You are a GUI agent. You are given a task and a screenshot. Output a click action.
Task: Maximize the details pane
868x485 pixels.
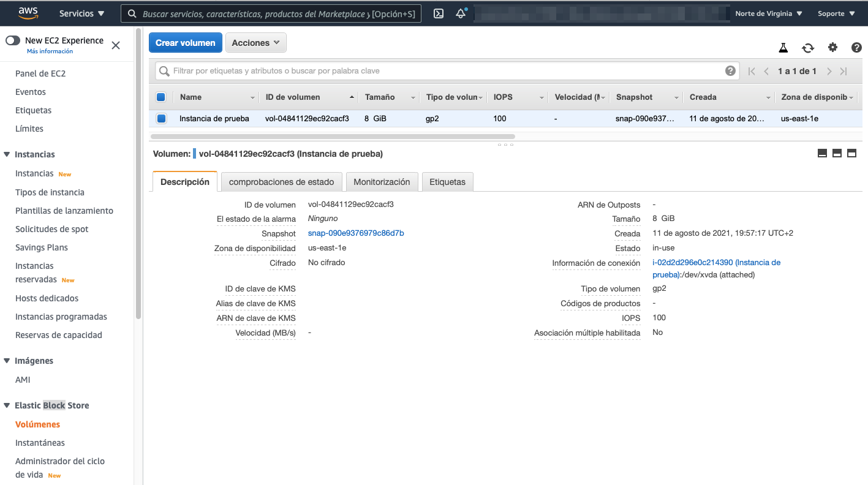point(851,153)
